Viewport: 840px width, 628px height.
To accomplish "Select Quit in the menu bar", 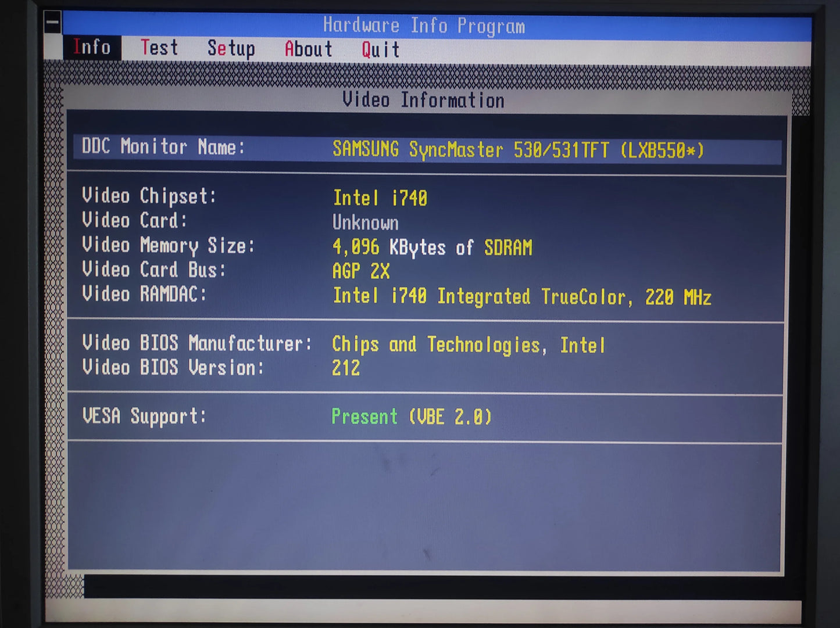I will click(381, 50).
